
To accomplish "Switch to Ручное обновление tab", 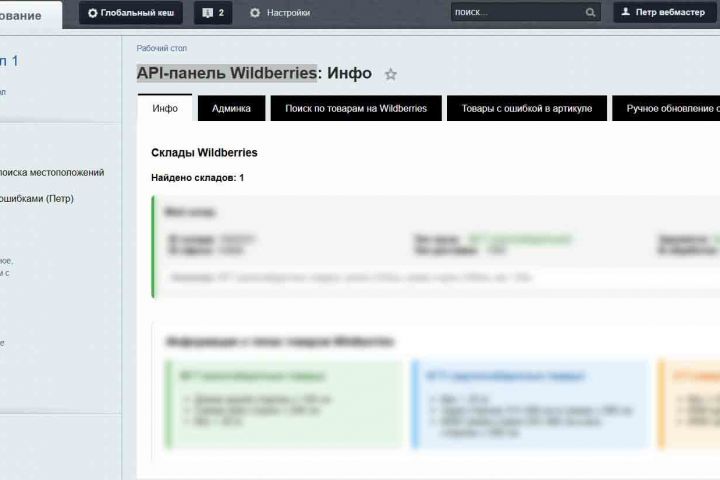I will [x=666, y=108].
